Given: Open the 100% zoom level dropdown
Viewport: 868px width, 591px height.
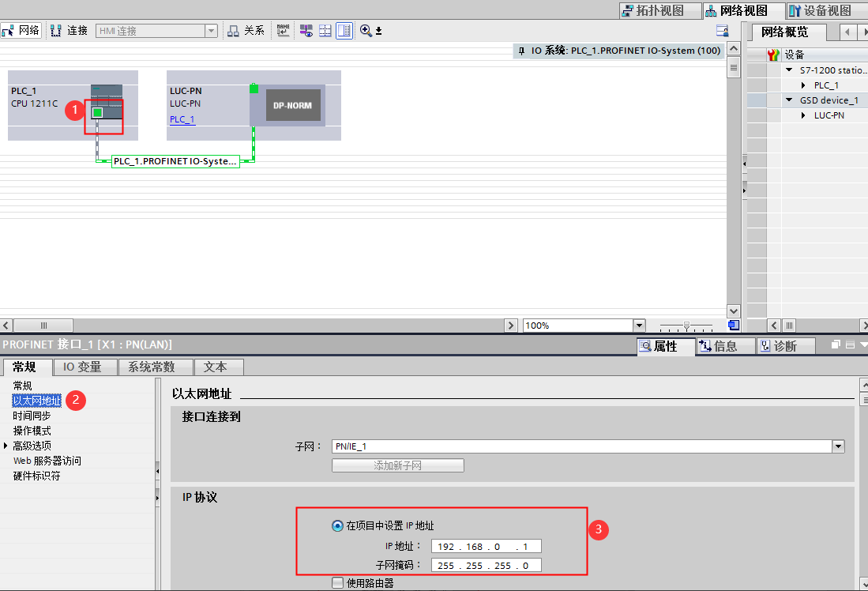Looking at the screenshot, I should 638,326.
